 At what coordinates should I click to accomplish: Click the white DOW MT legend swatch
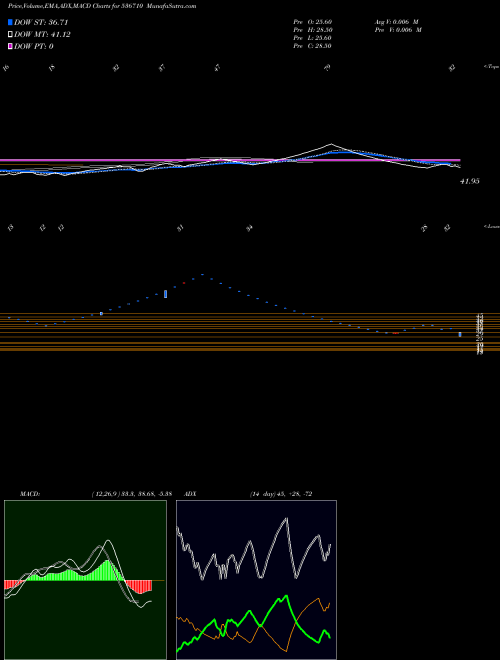click(x=10, y=35)
